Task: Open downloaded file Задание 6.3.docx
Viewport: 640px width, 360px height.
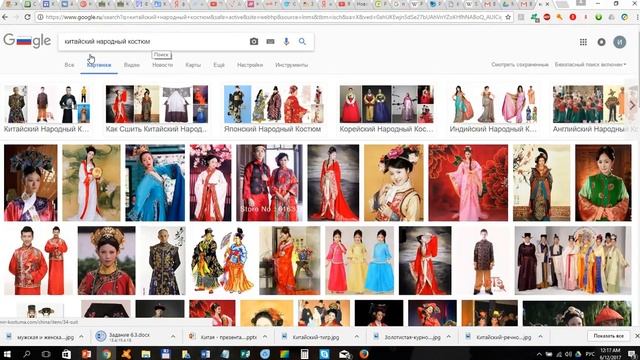Action: pos(129,337)
